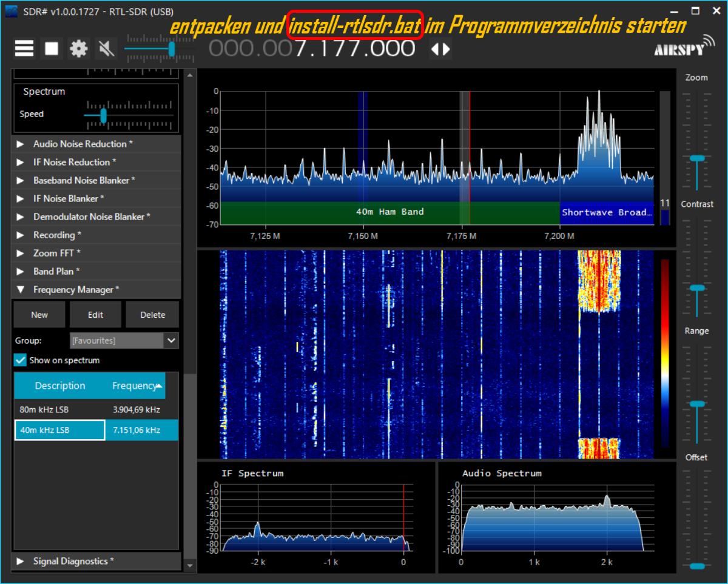Toggle the mute speaker icon
Image resolution: width=728 pixels, height=584 pixels.
coord(106,49)
